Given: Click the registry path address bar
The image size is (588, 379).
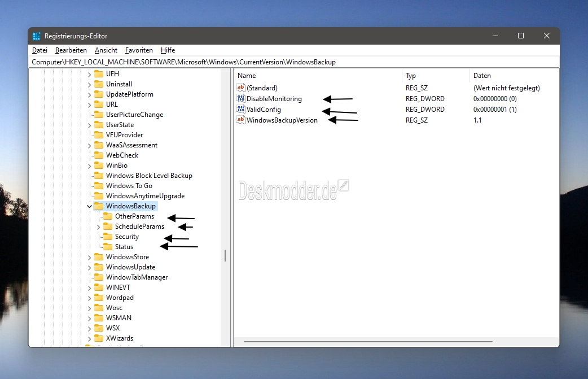Looking at the screenshot, I should point(294,62).
